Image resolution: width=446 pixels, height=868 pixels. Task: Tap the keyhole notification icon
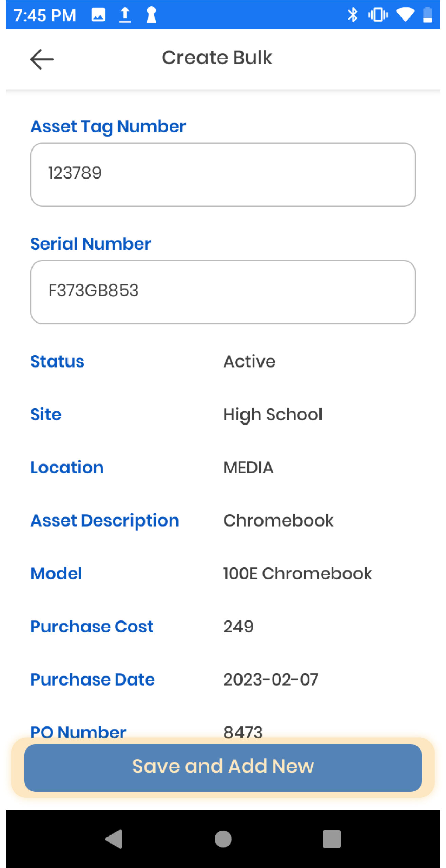tap(151, 15)
